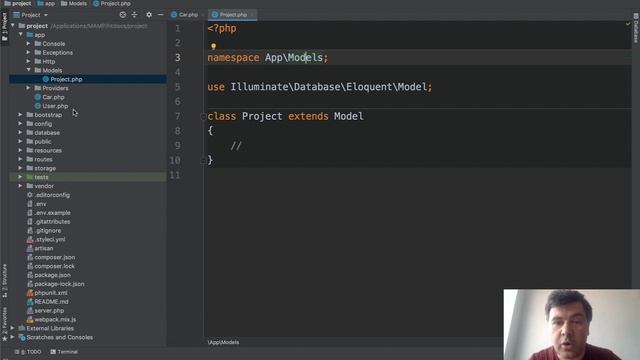
Task: Click the yellow lightbulb intention icon
Action: (x=213, y=46)
